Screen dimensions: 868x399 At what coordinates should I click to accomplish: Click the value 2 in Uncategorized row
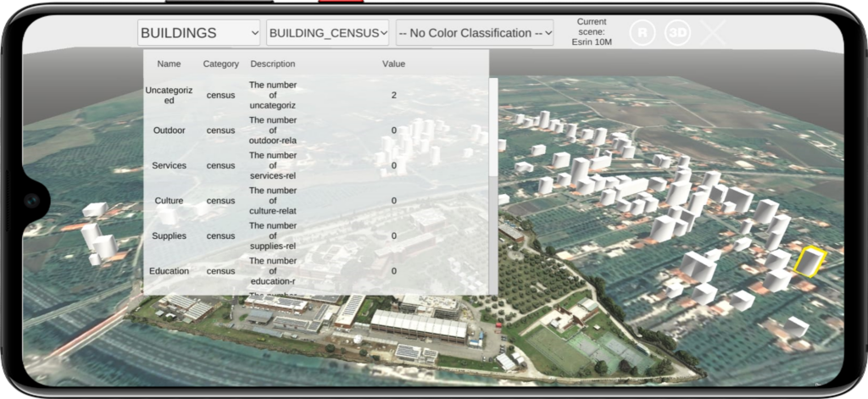point(394,95)
